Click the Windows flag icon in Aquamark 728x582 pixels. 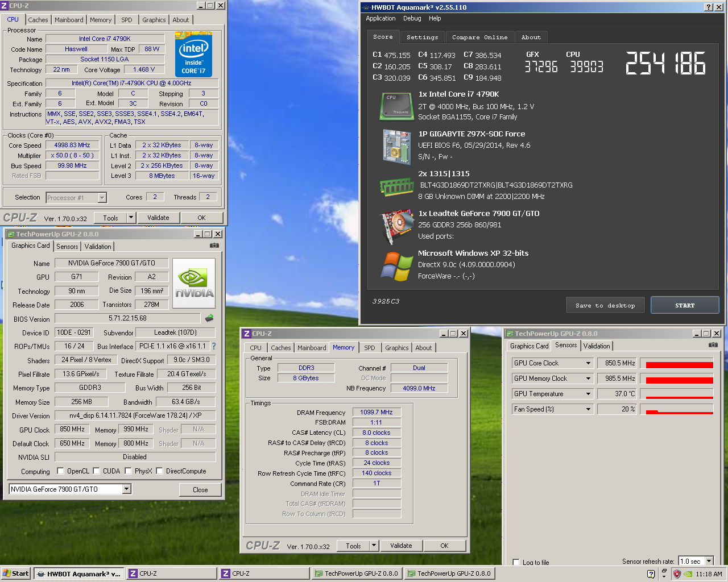click(396, 266)
